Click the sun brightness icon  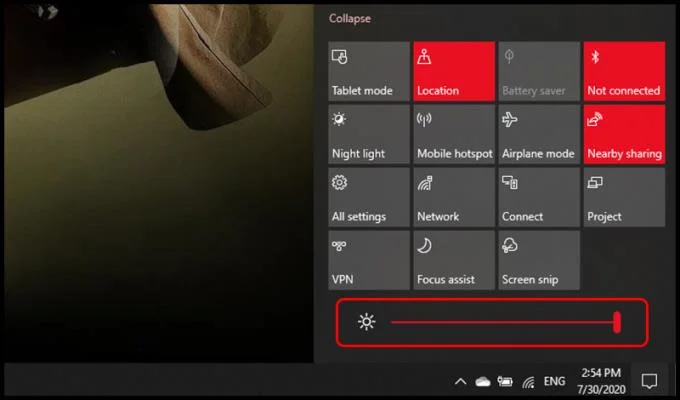[366, 322]
